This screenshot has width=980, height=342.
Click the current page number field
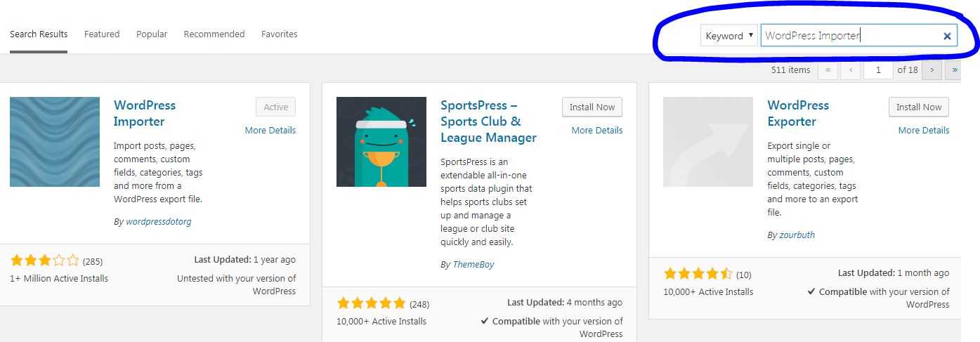[x=878, y=70]
